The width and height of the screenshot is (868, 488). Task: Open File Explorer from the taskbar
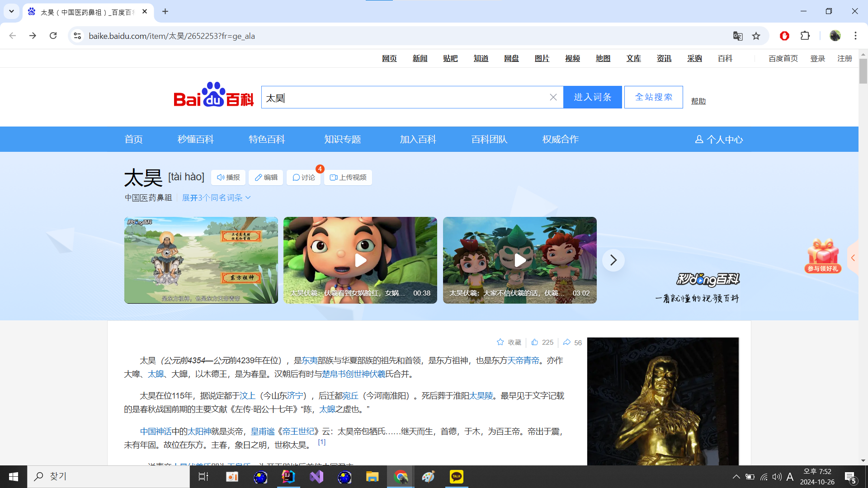[372, 477]
